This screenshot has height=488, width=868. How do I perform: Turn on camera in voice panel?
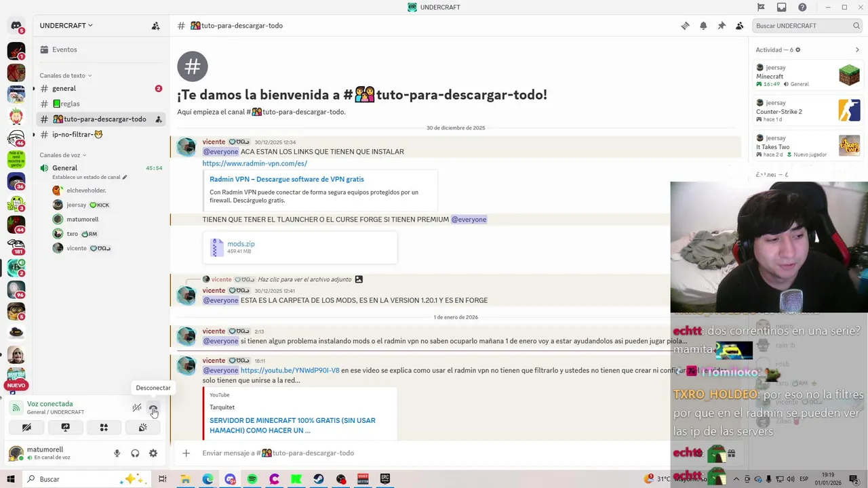26,428
